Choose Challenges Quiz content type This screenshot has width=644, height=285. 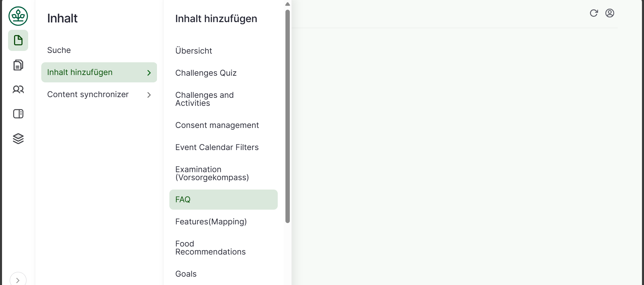[x=206, y=73]
